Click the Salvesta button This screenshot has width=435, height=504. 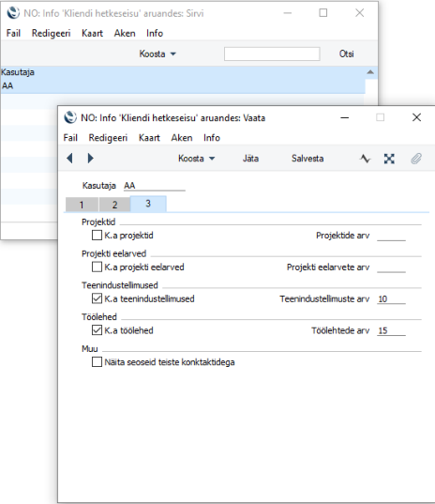(307, 159)
